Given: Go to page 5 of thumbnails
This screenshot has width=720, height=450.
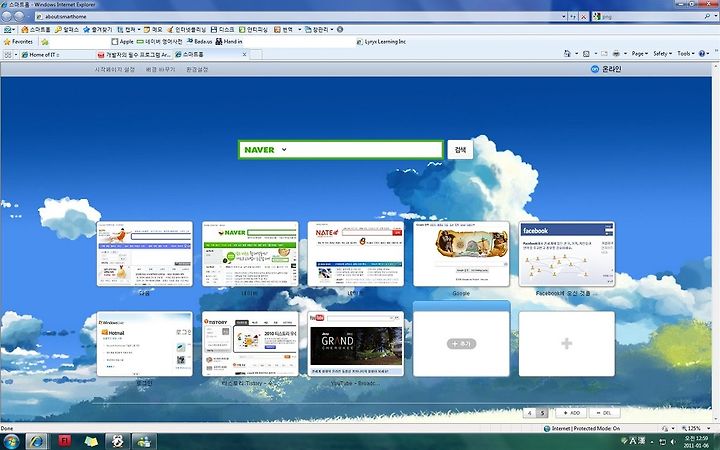Looking at the screenshot, I should click(542, 413).
